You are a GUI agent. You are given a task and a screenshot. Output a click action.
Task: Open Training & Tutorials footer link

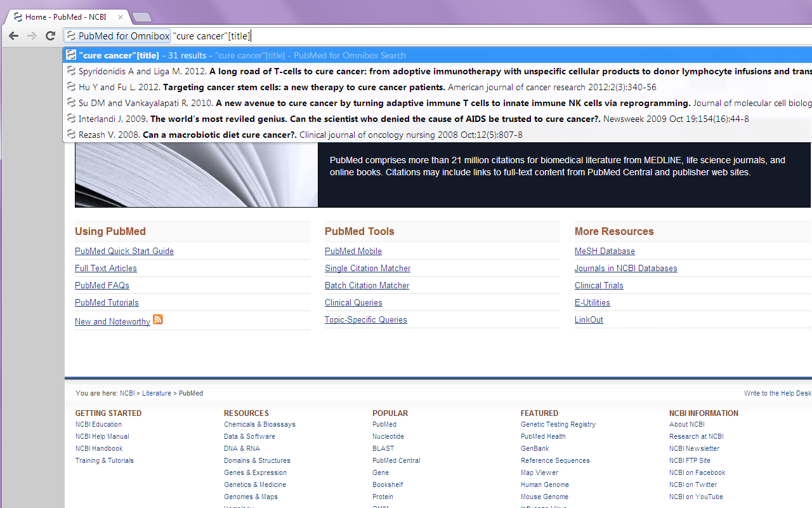[x=105, y=460]
